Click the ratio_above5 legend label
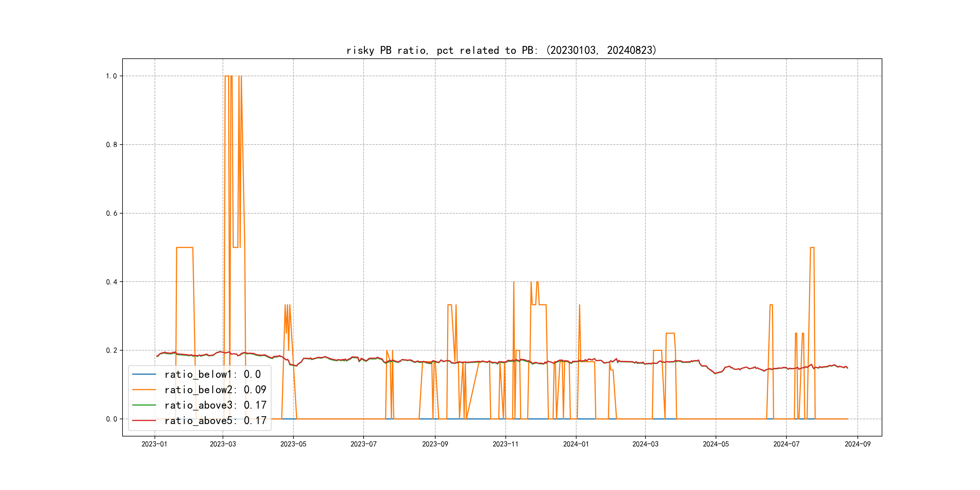The width and height of the screenshot is (980, 490). click(215, 421)
